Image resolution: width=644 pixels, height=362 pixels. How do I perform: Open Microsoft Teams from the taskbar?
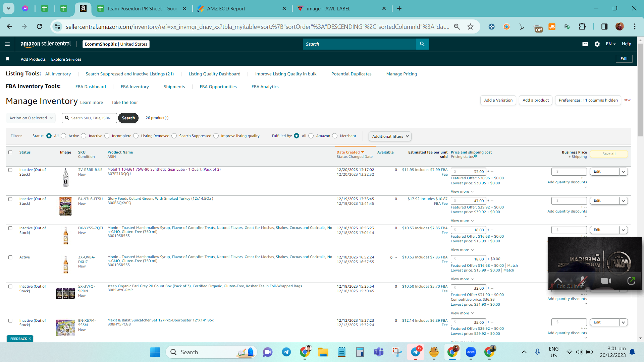coord(379,352)
